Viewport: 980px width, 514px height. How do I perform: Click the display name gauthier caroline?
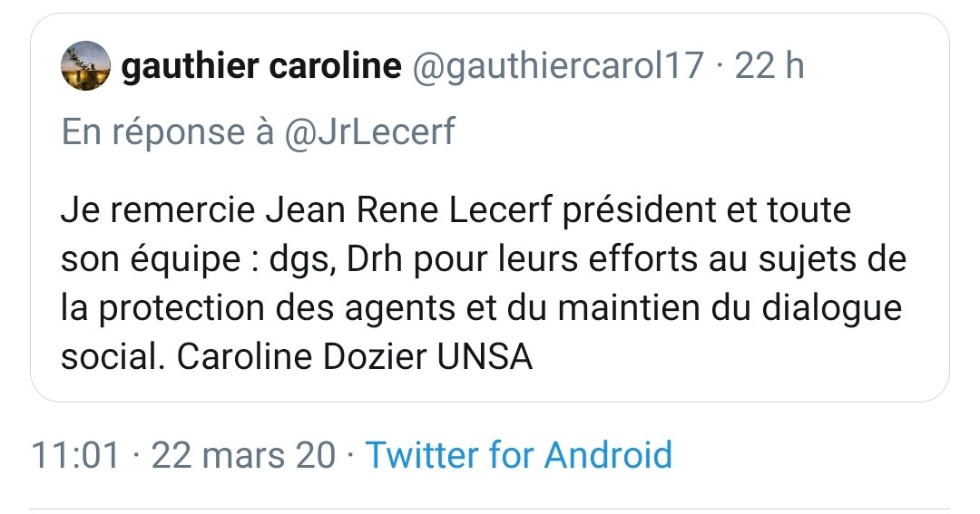261,65
